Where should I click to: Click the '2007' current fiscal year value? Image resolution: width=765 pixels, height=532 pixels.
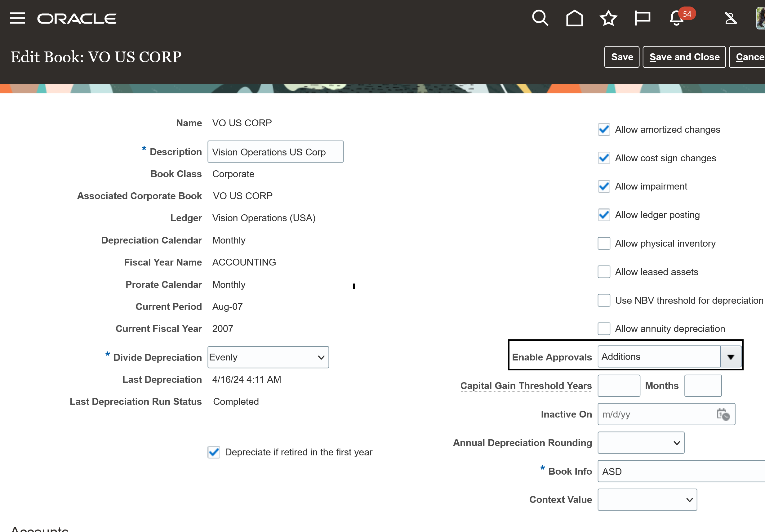coord(223,329)
